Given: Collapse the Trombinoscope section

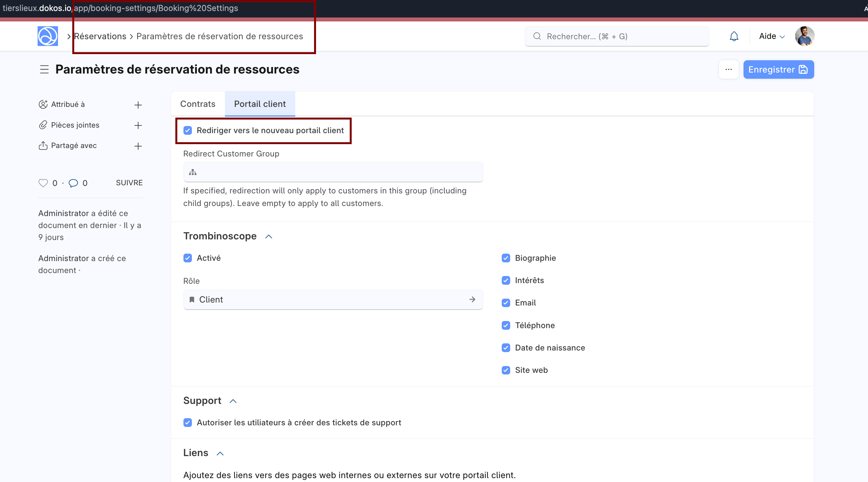Looking at the screenshot, I should (269, 236).
